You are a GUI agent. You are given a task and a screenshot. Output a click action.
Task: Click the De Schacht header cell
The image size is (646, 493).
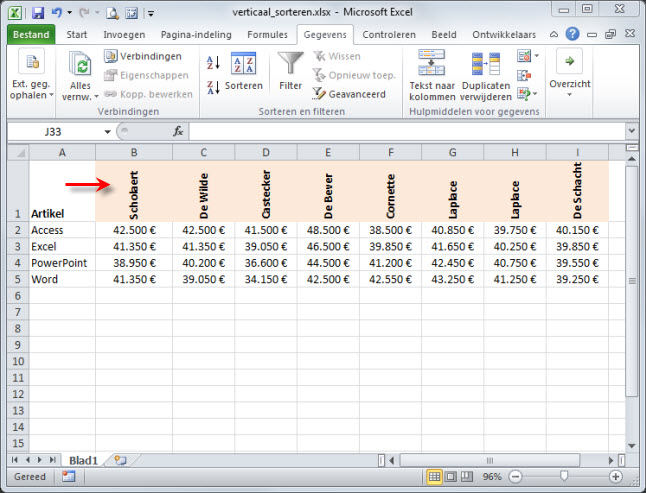click(x=577, y=191)
